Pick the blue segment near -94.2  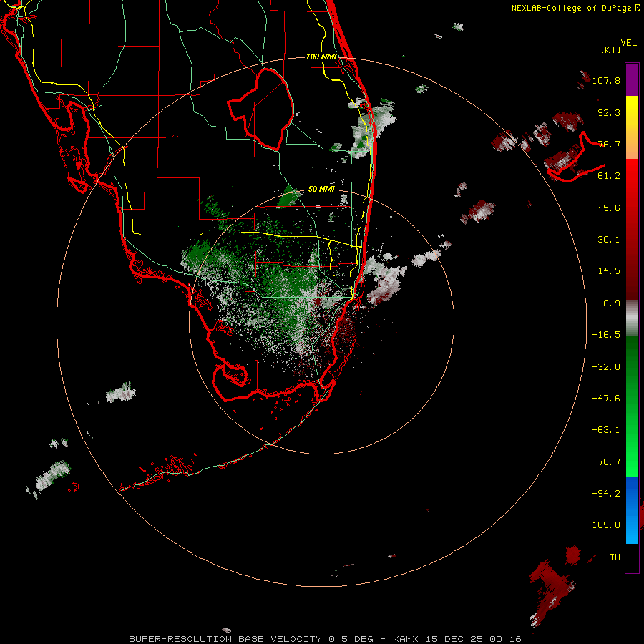tap(632, 494)
